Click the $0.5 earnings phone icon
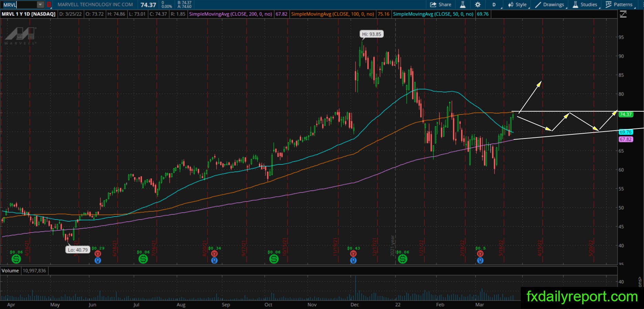This screenshot has width=644, height=309. (480, 254)
